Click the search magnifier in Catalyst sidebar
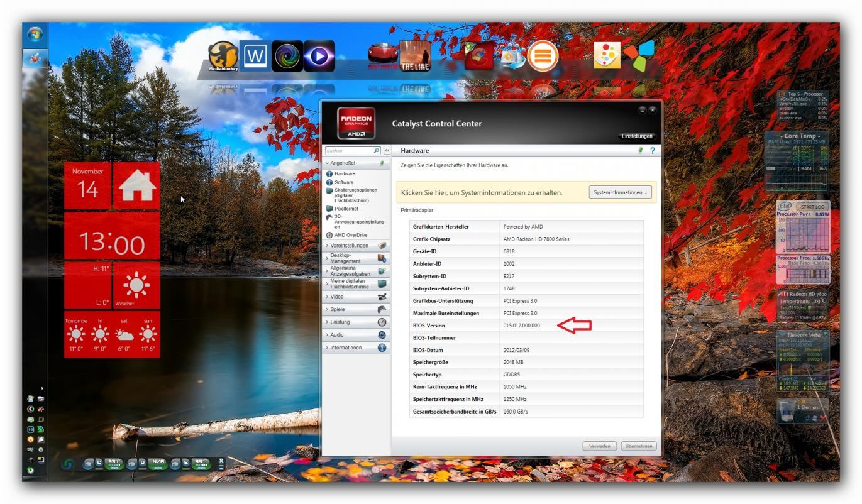The height and width of the screenshot is (504, 862). click(377, 151)
